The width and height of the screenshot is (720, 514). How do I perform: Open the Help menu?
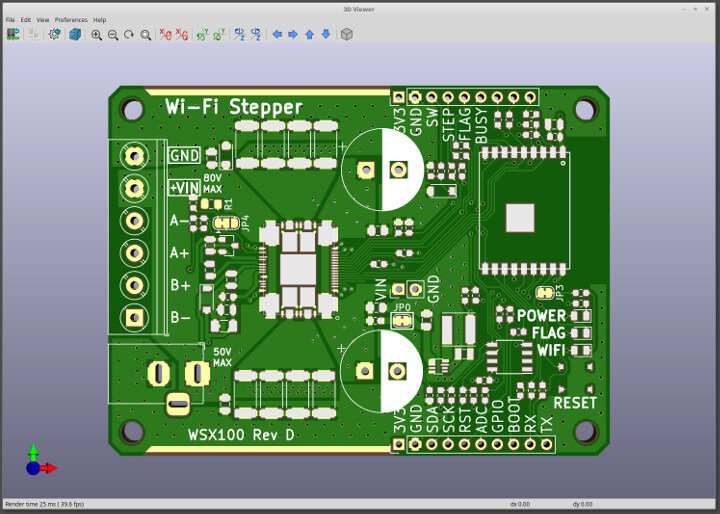point(100,20)
